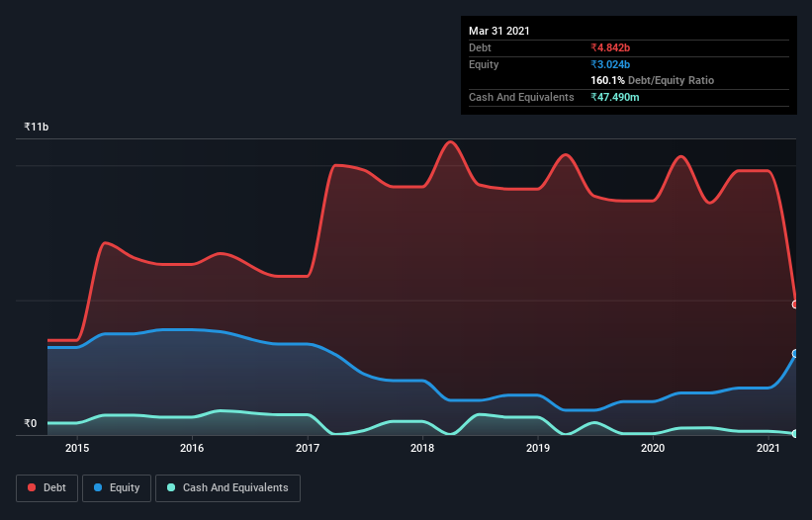Click the 2020 x-axis label

tap(653, 448)
